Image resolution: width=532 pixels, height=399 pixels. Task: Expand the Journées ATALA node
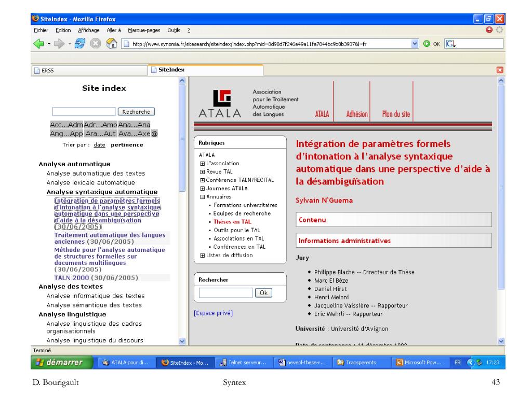click(203, 189)
